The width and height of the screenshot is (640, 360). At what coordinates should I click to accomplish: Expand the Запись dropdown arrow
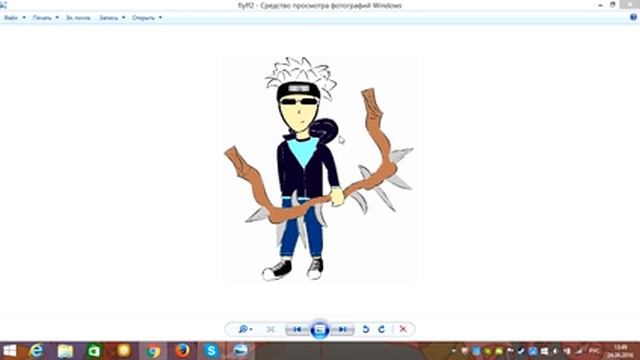[123, 18]
